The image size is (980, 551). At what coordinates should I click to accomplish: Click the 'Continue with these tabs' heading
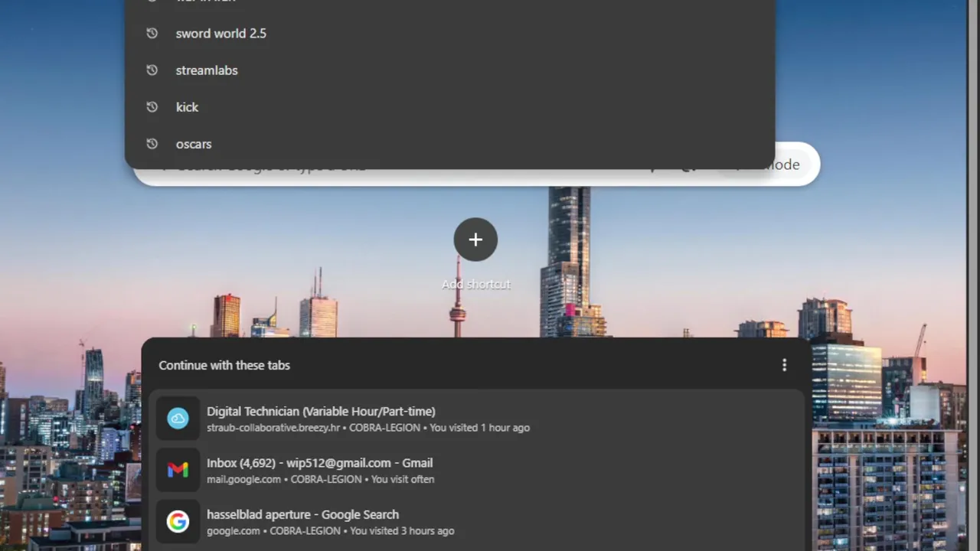pyautogui.click(x=224, y=365)
